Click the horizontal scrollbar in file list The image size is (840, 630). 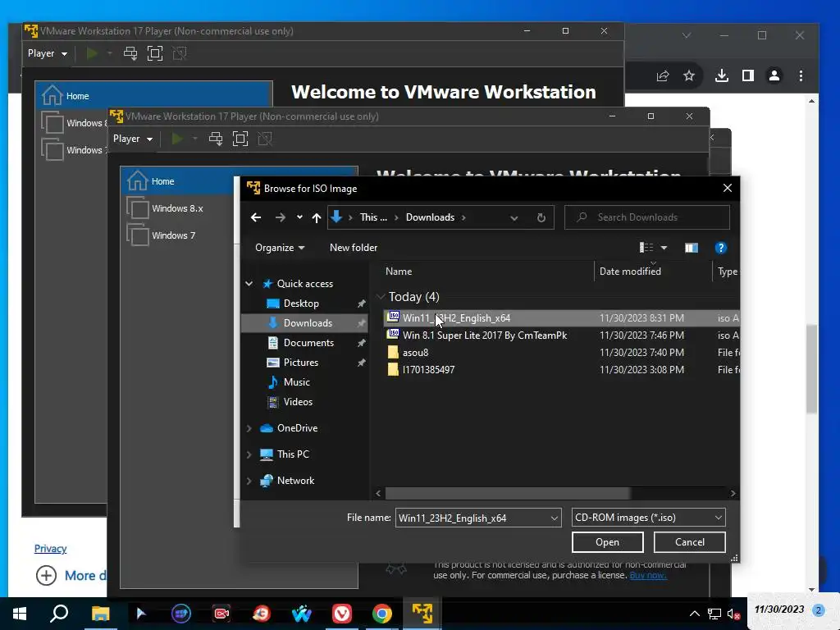pyautogui.click(x=508, y=493)
